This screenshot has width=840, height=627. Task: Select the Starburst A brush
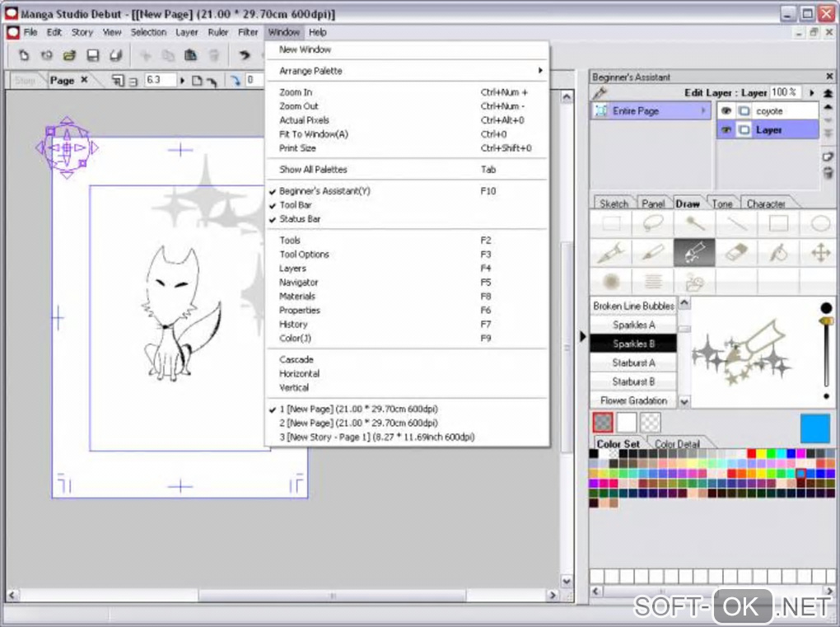(x=633, y=363)
